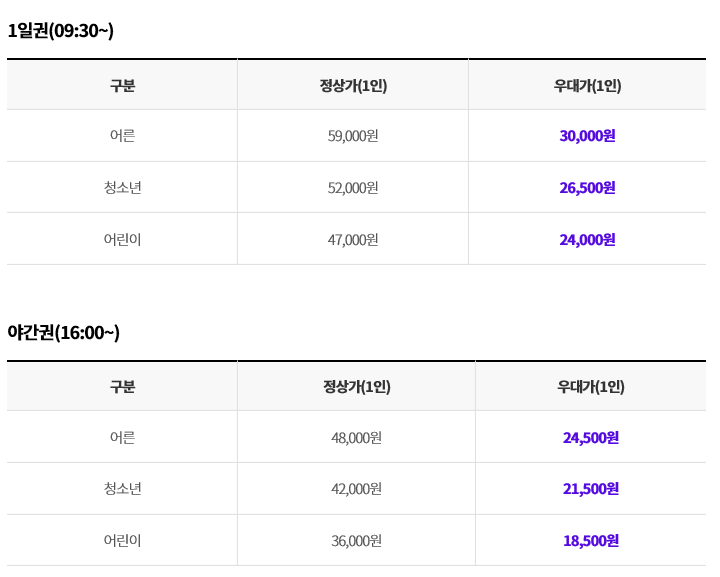
Task: Select 30,000원 discounted adult day price
Action: coord(587,136)
